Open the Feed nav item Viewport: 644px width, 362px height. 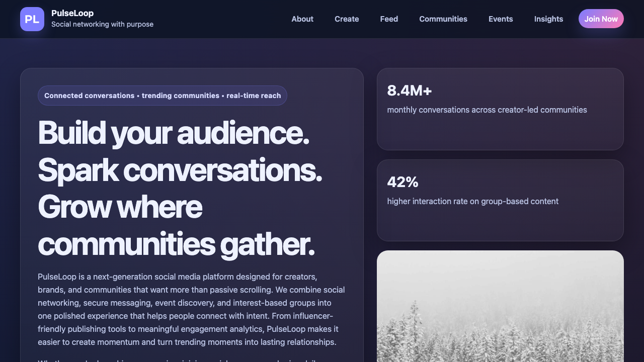tap(389, 19)
